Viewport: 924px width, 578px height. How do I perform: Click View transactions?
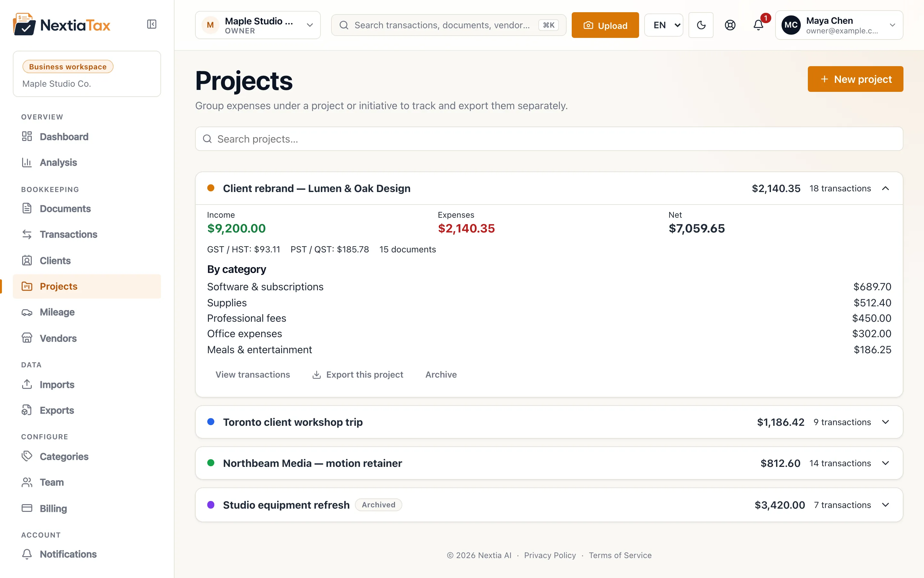point(253,375)
